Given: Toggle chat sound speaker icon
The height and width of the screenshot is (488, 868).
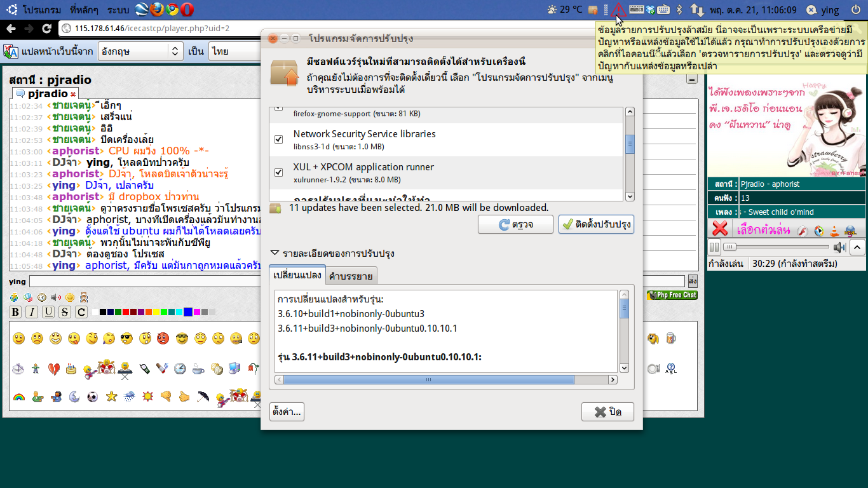Looking at the screenshot, I should pos(56,297).
